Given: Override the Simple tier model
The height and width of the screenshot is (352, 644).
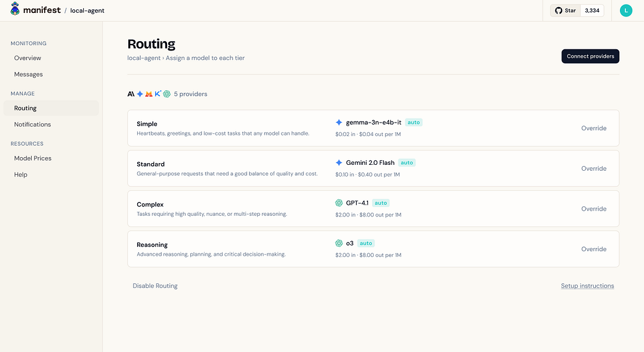Looking at the screenshot, I should (x=594, y=128).
